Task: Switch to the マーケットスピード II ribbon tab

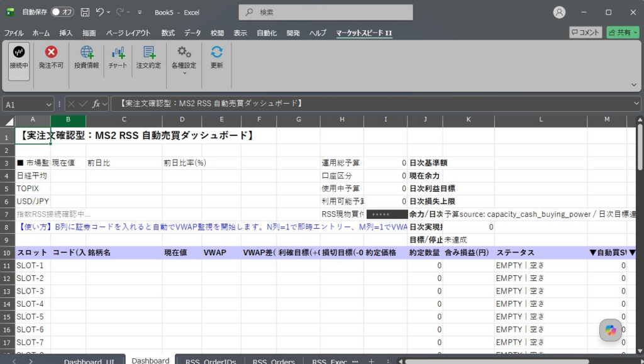Action: click(364, 33)
